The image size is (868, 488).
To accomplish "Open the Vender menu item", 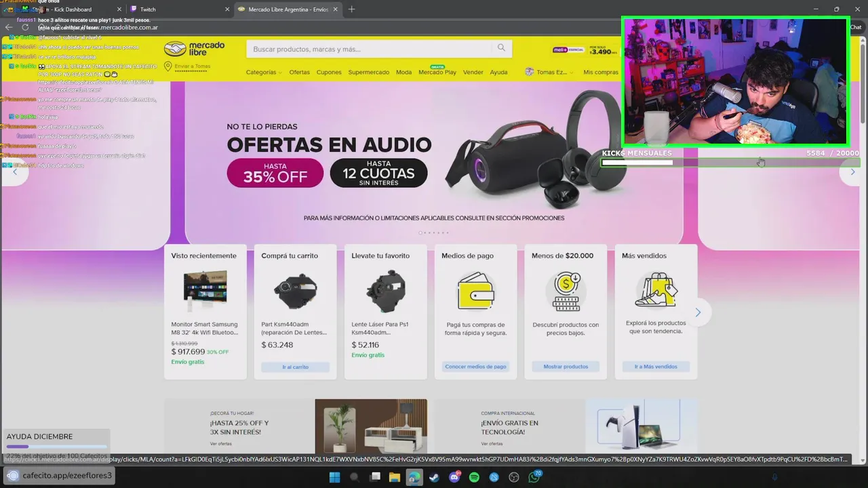I will [473, 72].
